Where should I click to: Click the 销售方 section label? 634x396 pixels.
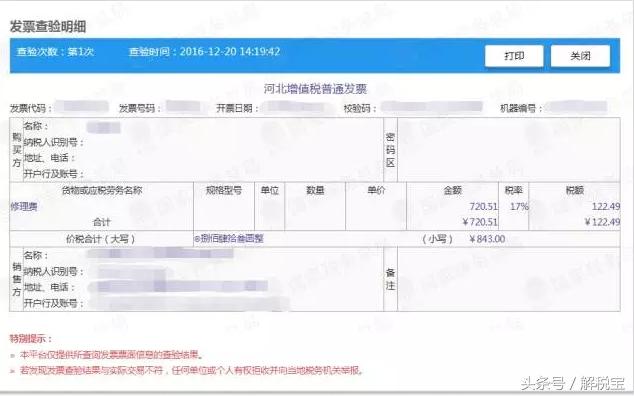(x=17, y=279)
